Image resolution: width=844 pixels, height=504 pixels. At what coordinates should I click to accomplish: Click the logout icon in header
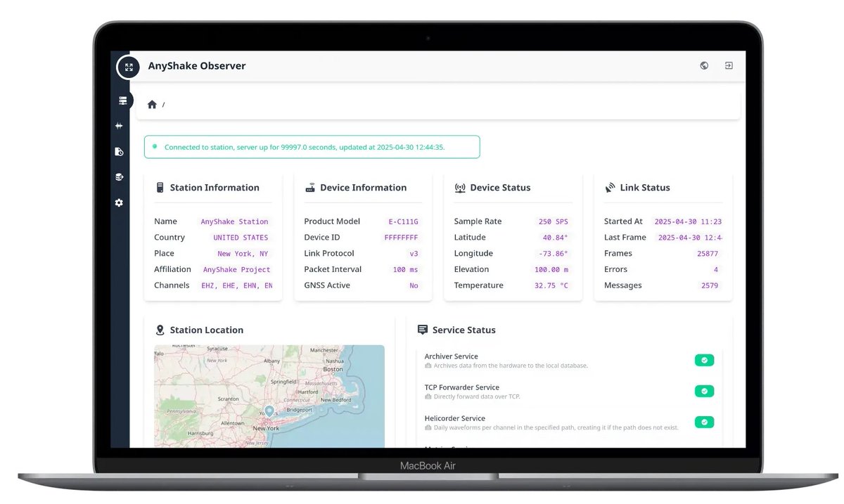click(729, 65)
